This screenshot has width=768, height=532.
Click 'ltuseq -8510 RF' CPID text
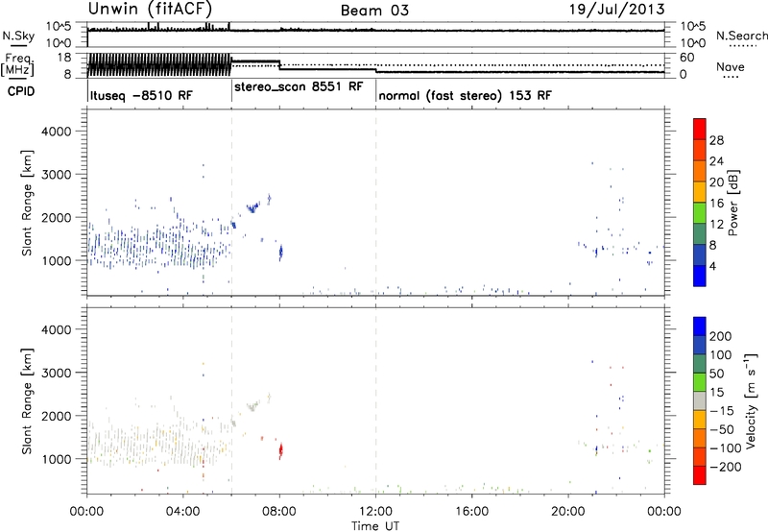click(x=141, y=95)
